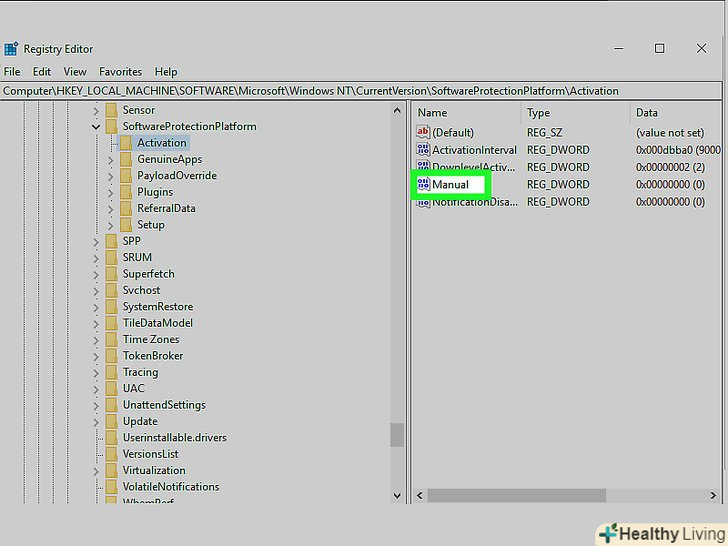Select the ReferralData folder icon
The width and height of the screenshot is (728, 546).
pyautogui.click(x=126, y=208)
